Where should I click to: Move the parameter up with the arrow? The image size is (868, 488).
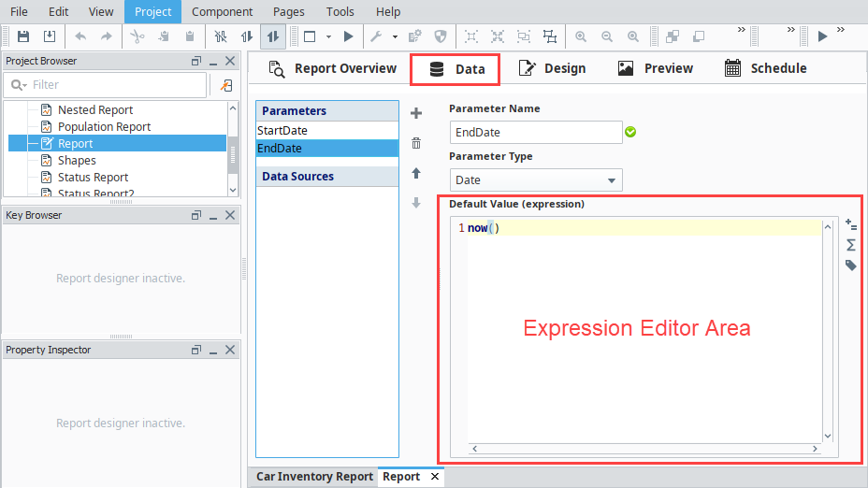pyautogui.click(x=416, y=173)
